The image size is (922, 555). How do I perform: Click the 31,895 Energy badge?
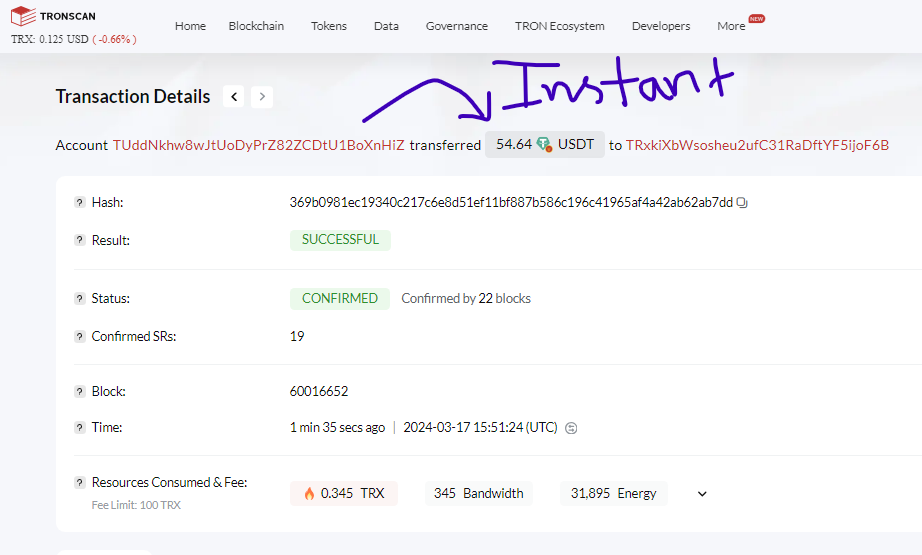[x=613, y=493]
